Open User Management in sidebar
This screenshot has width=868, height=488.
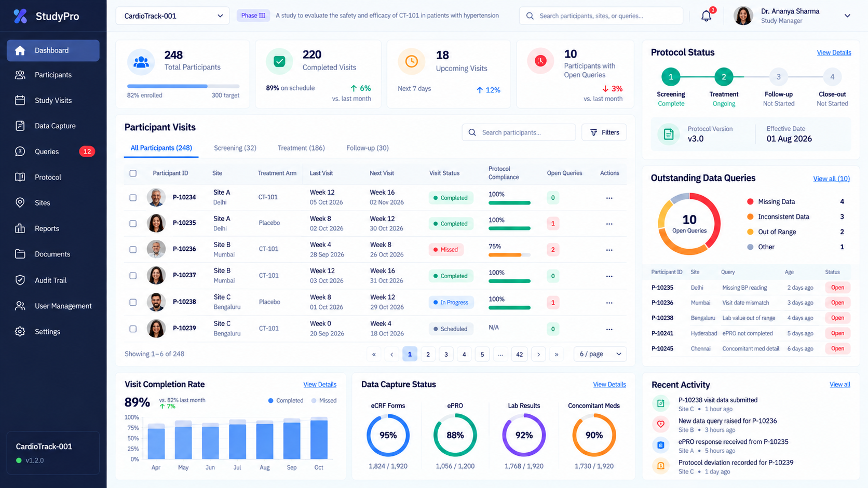[x=53, y=306]
